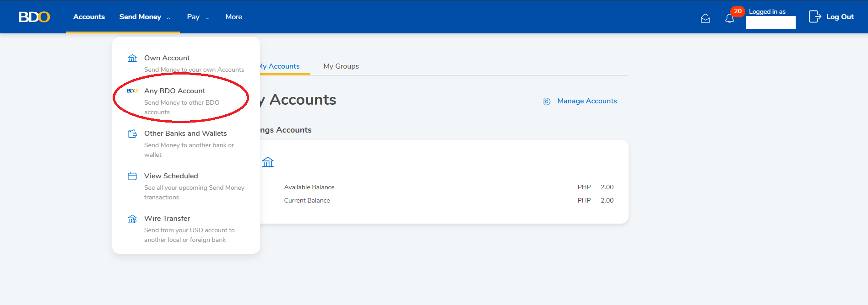
Task: Click the savings account bank icon
Action: [x=268, y=162]
